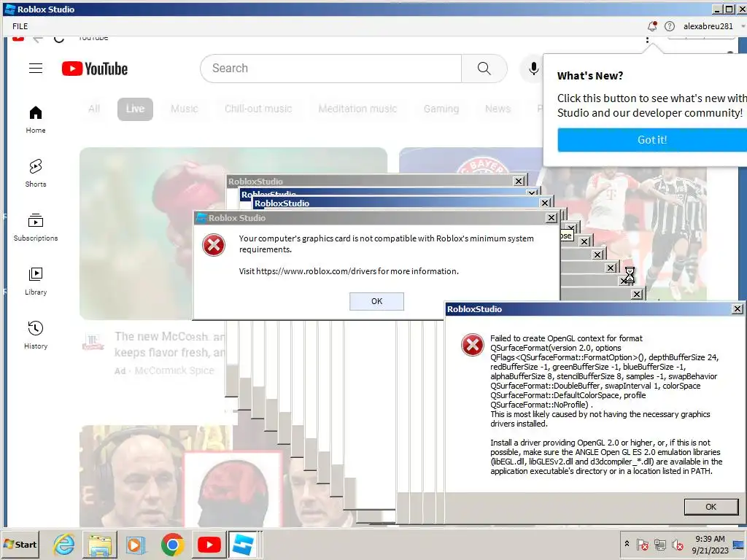The image size is (747, 560).
Task: Select the Music filter chip
Action: (x=185, y=109)
